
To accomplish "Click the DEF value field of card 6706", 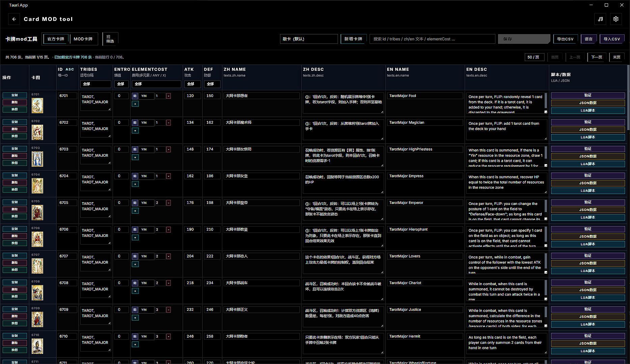I will tap(212, 230).
